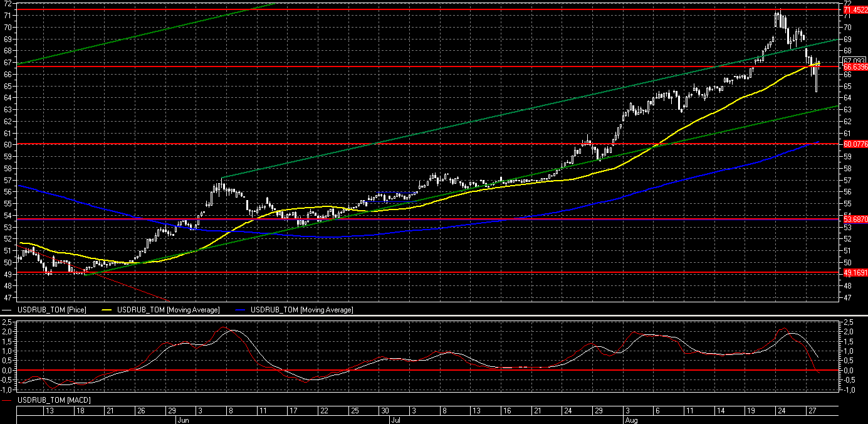This screenshot has height=424, width=868.
Task: Select the blue Moving Average legend entry
Action: [x=301, y=310]
